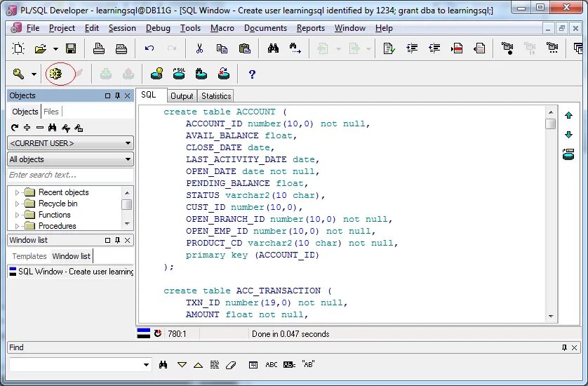Switch to the Statistics tab
Image resolution: width=588 pixels, height=386 pixels.
tap(216, 96)
